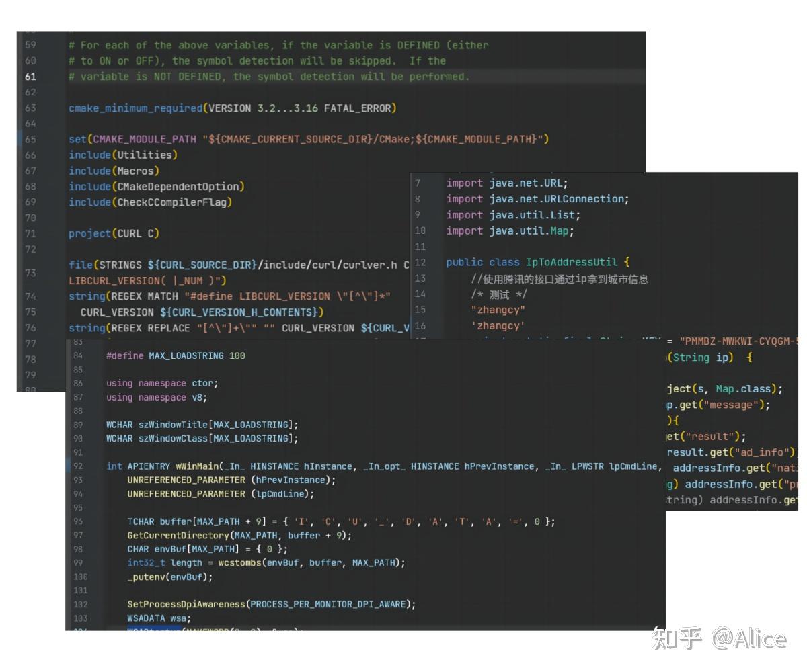The width and height of the screenshot is (807, 672).
Task: Click 'CHAR envBuf[MAX_PATH] = { 0 };' line
Action: (x=207, y=550)
